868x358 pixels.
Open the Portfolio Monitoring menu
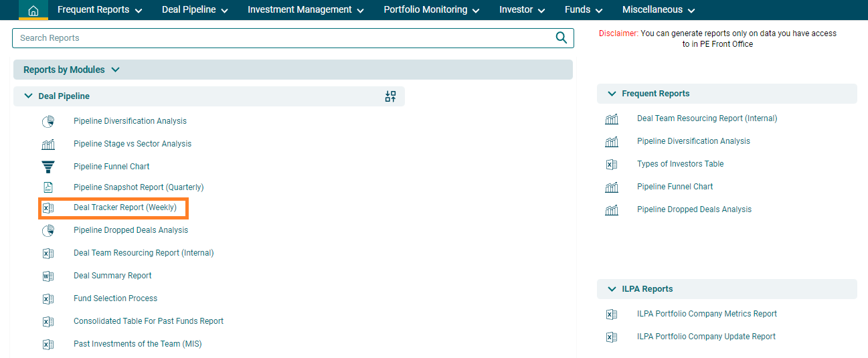[x=432, y=10]
